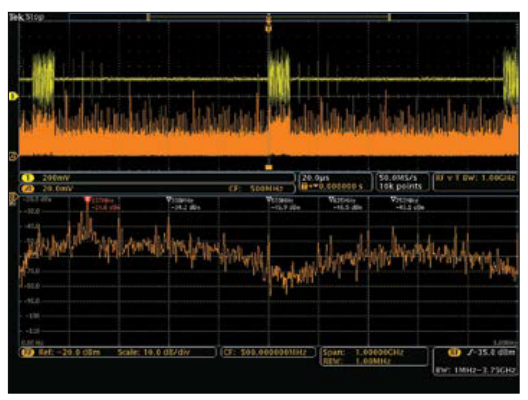Click the RBW: 1.00MHz readout
This screenshot has height=400, width=528.
pyautogui.click(x=357, y=361)
